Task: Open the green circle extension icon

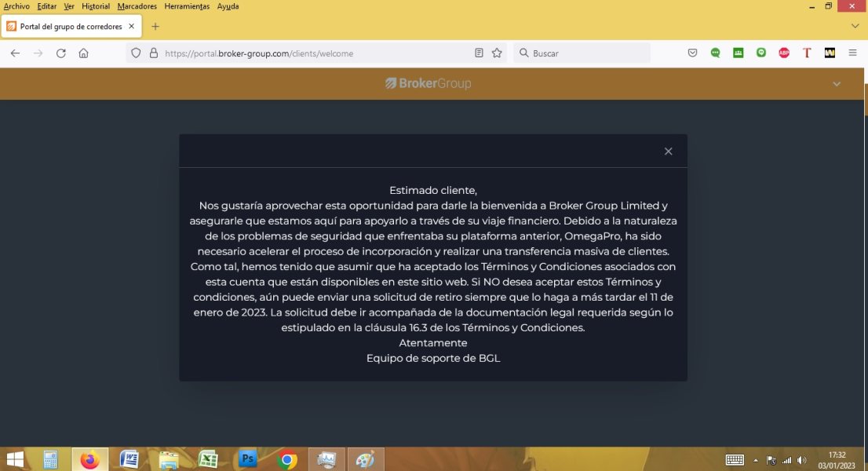Action: [761, 53]
